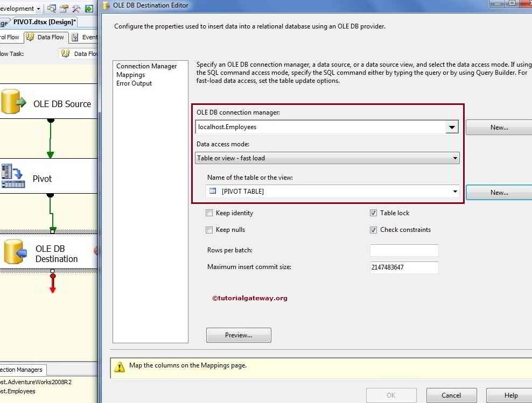Open the OLE DB connection manager dropdown

click(x=452, y=128)
